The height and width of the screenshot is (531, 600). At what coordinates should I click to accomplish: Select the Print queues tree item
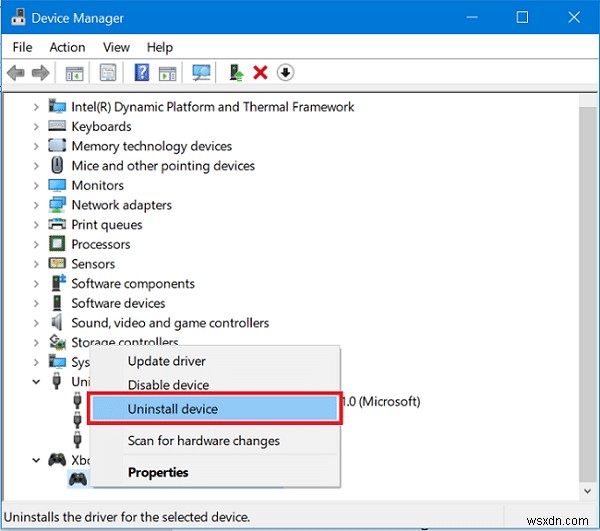[x=107, y=225]
